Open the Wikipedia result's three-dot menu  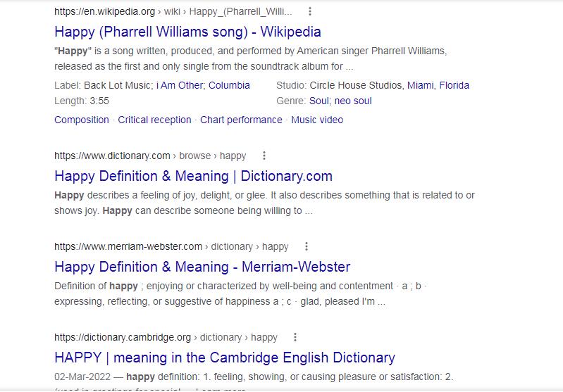310,11
